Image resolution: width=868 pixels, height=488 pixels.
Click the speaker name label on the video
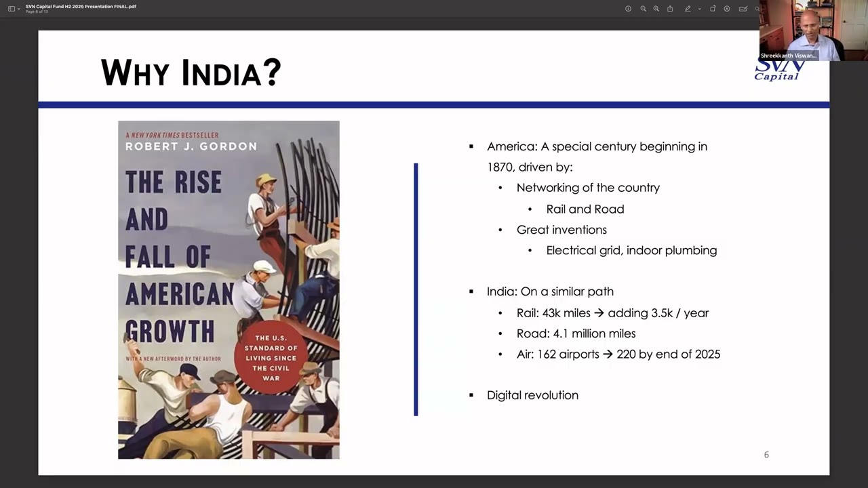pyautogui.click(x=789, y=56)
